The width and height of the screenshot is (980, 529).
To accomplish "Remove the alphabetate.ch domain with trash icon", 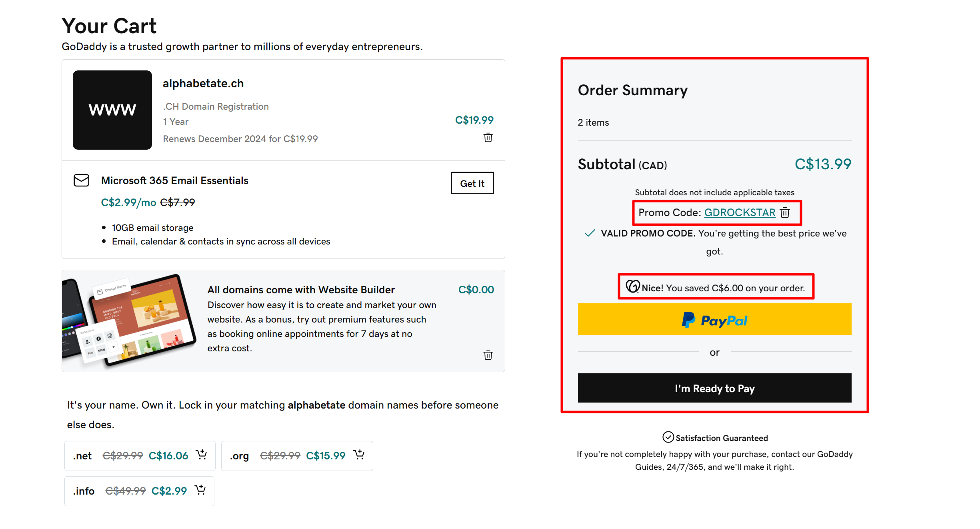I will [488, 137].
